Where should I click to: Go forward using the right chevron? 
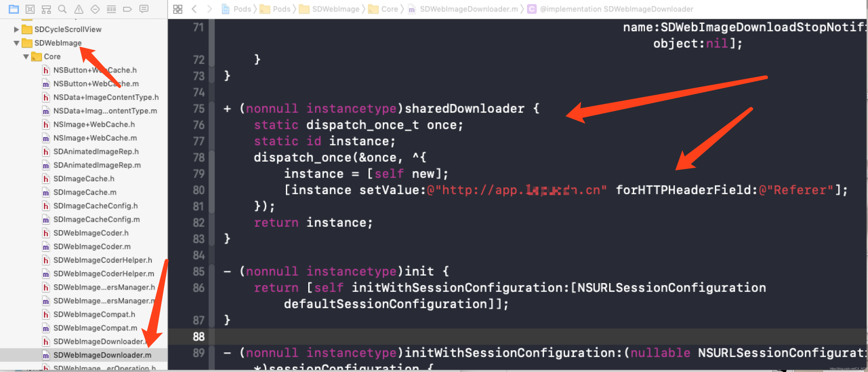[x=210, y=9]
